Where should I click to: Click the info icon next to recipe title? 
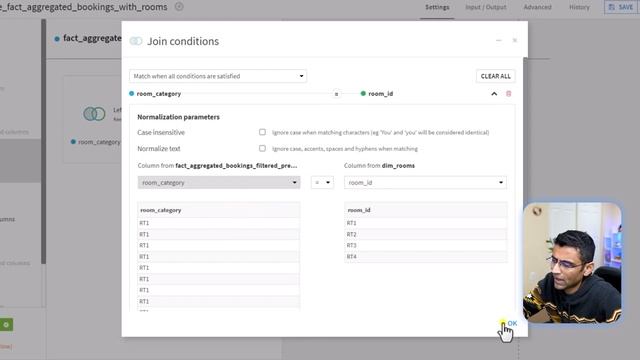pyautogui.click(x=179, y=7)
